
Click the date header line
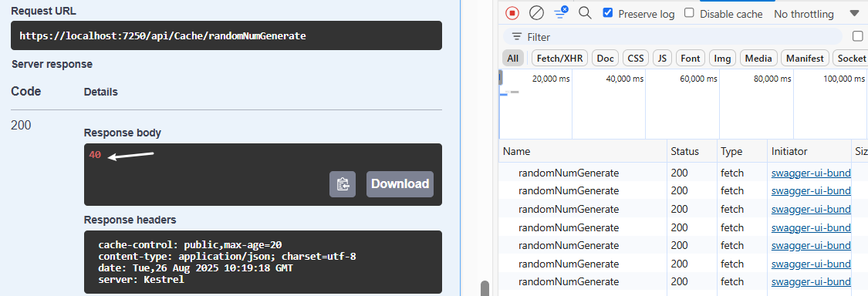tap(195, 268)
